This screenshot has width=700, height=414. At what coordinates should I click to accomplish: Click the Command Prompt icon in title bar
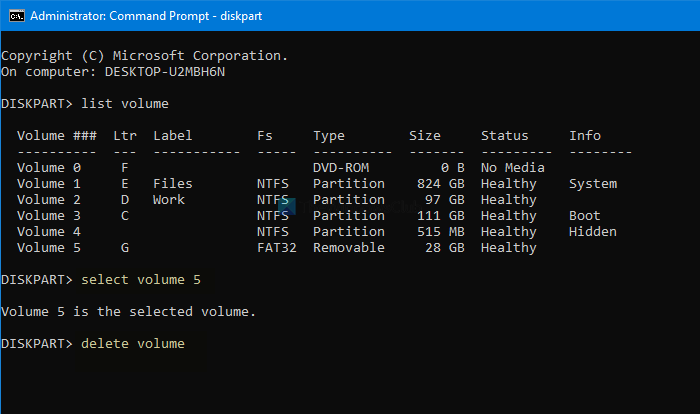[14, 16]
